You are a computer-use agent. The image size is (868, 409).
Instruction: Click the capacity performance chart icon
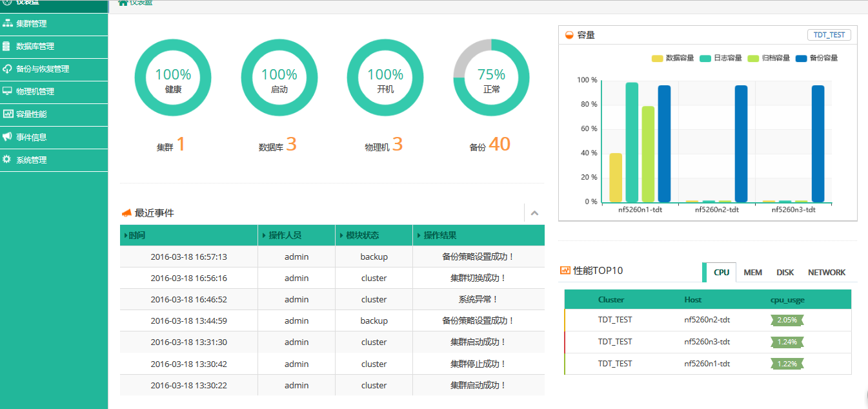[7, 114]
